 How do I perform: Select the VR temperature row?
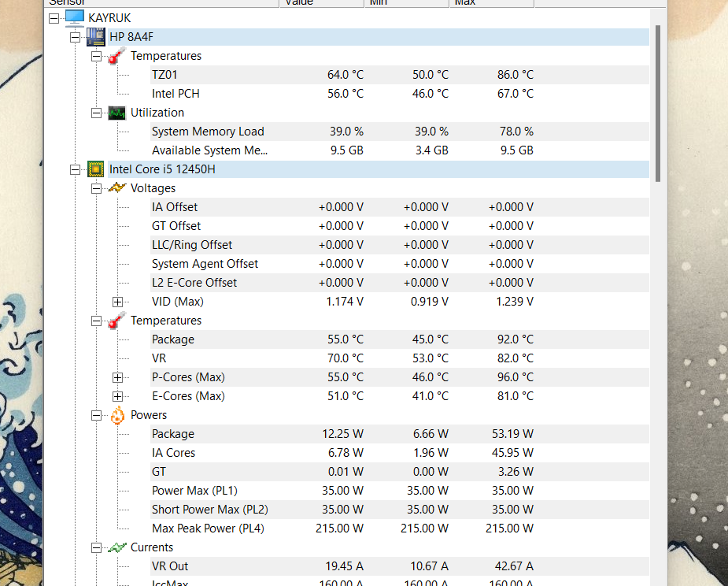coord(400,358)
